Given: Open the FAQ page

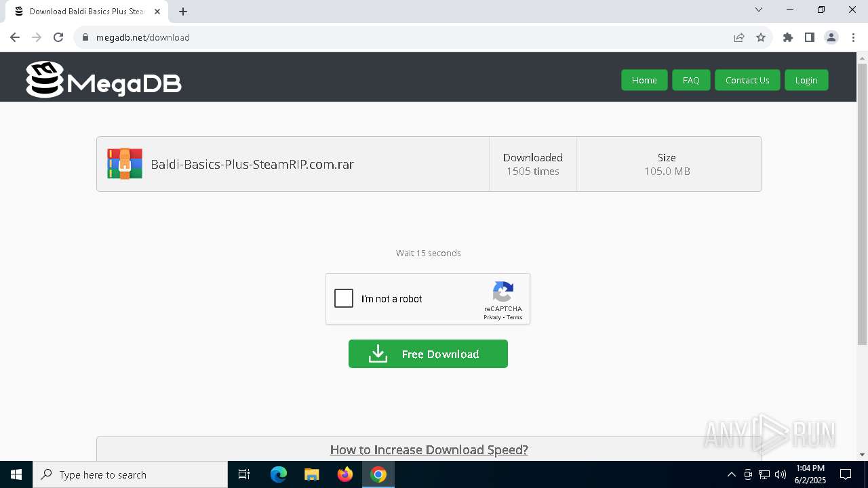Looking at the screenshot, I should coord(691,80).
